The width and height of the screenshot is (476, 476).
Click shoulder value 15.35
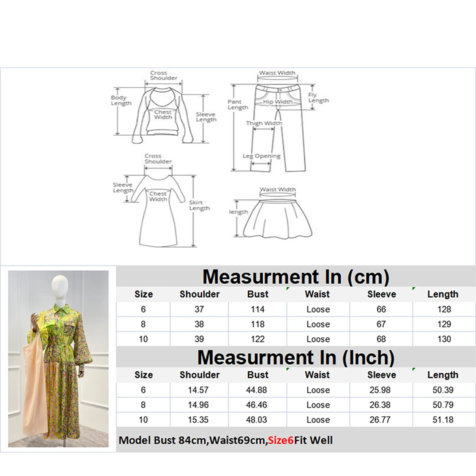198,420
